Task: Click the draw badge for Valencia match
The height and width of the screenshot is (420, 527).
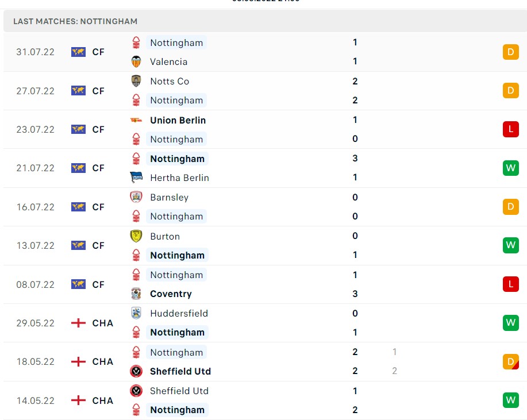Action: [x=510, y=52]
